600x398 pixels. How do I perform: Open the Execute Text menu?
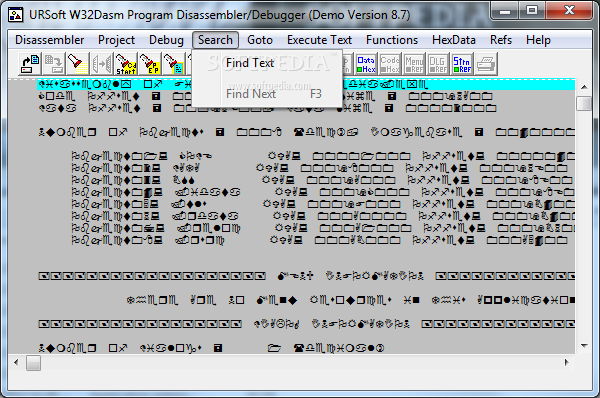[319, 40]
